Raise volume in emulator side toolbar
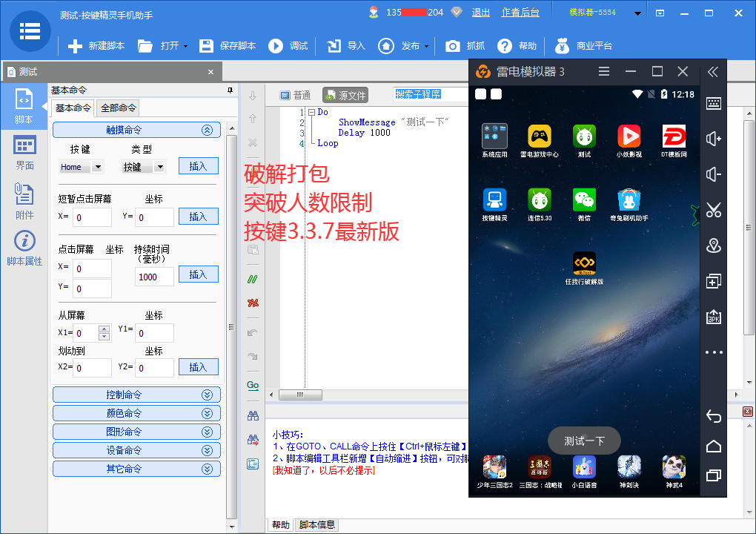This screenshot has width=756, height=534. 714,139
